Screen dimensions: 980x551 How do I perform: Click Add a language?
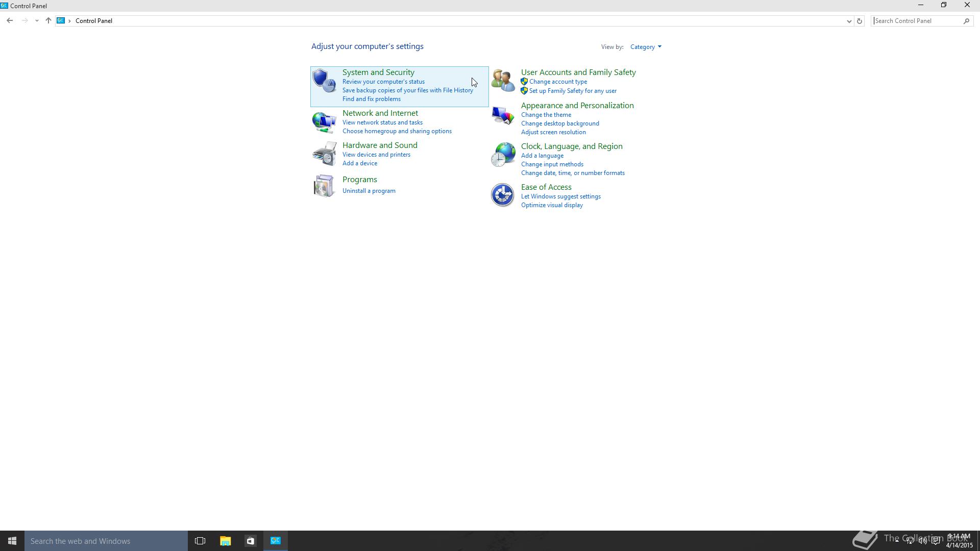pos(542,156)
